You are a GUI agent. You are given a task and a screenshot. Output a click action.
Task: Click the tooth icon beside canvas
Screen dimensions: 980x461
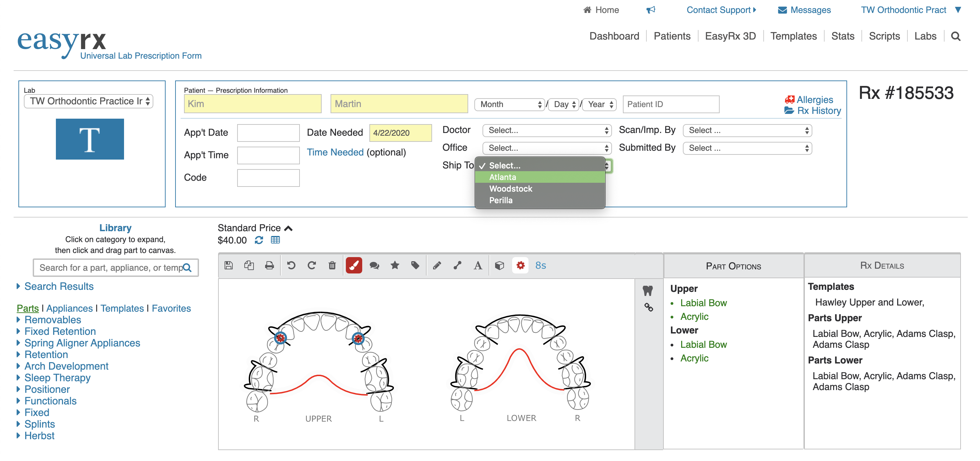(x=647, y=291)
